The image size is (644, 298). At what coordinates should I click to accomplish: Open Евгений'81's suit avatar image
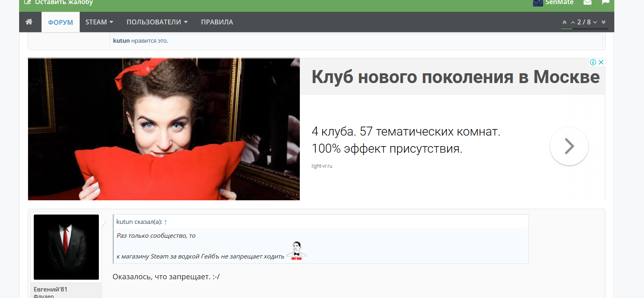[x=66, y=247]
